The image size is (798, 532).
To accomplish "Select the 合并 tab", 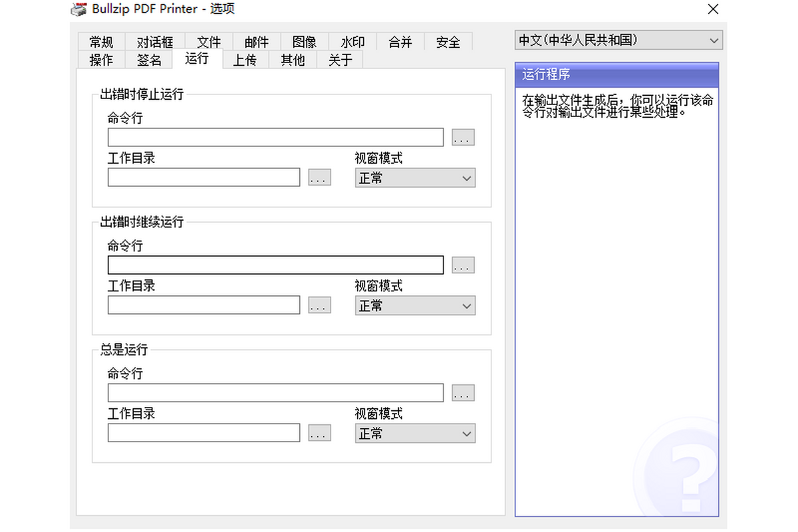I will pos(400,42).
